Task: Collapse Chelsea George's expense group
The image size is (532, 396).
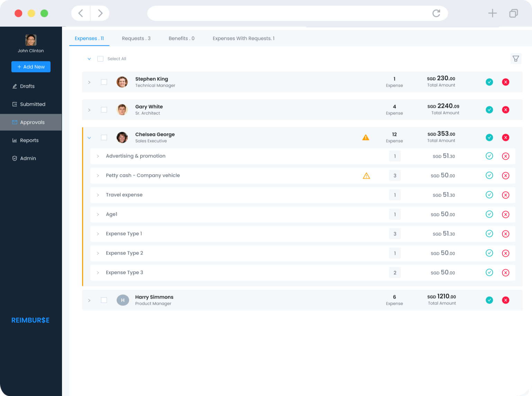Action: (x=89, y=138)
